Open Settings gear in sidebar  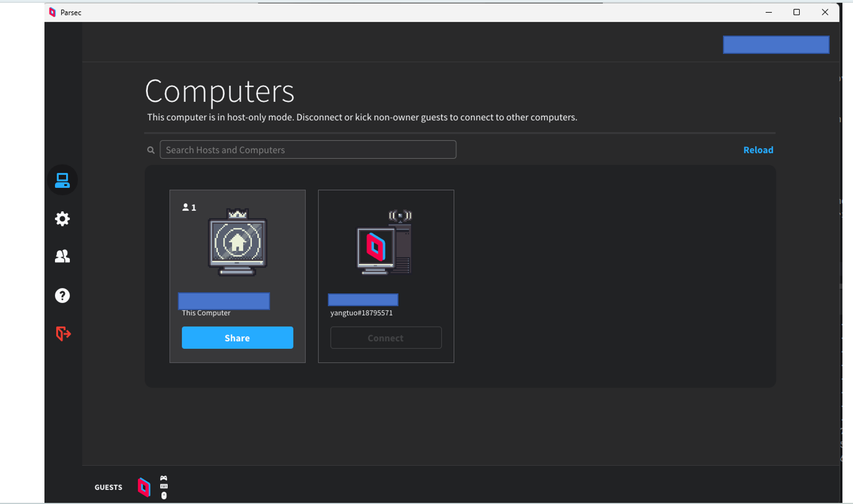62,218
